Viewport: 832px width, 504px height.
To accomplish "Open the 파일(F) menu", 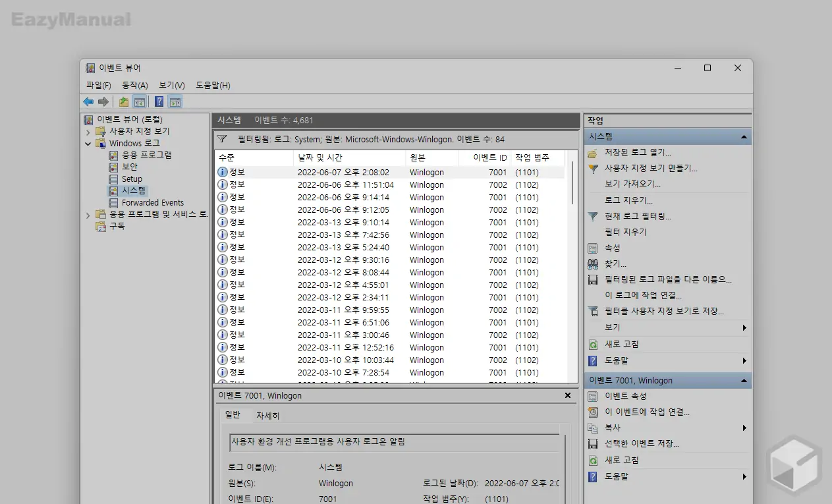I will click(x=99, y=85).
